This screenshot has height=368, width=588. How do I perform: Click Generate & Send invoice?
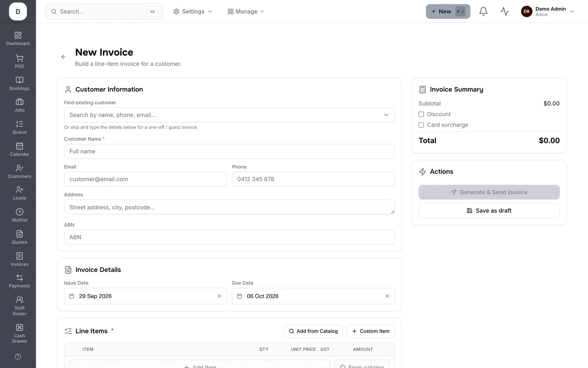[x=489, y=192]
